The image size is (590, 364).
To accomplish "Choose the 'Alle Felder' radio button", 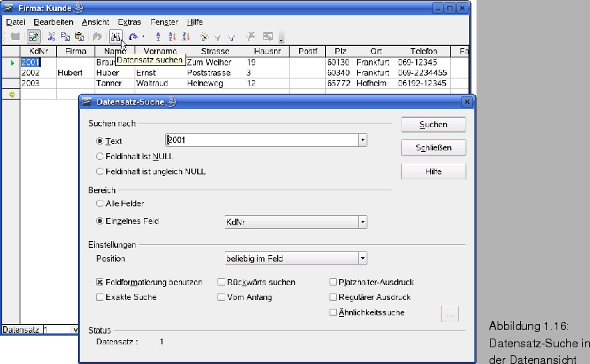I will [100, 204].
